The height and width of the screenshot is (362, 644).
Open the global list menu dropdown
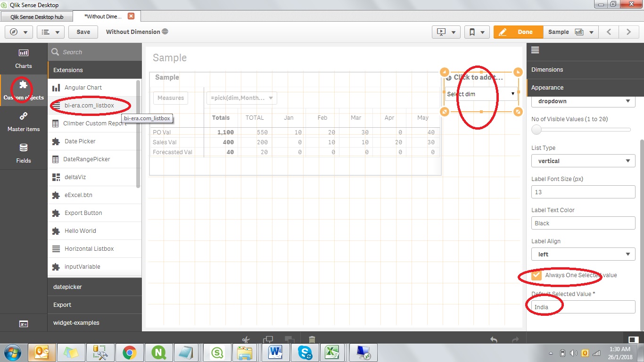[50, 32]
